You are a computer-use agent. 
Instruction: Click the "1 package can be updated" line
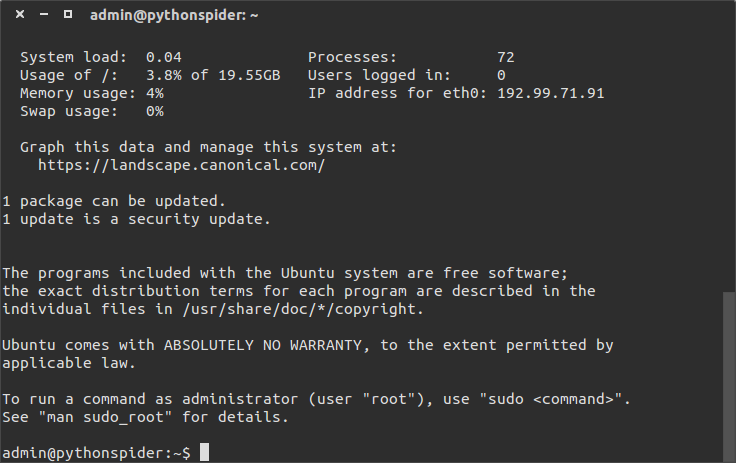coord(114,201)
